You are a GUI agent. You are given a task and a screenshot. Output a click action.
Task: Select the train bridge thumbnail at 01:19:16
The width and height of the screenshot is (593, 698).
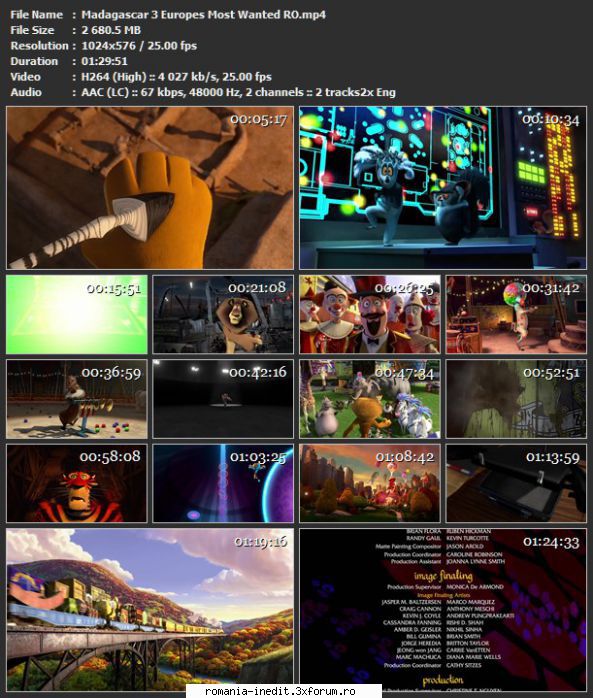(x=150, y=610)
